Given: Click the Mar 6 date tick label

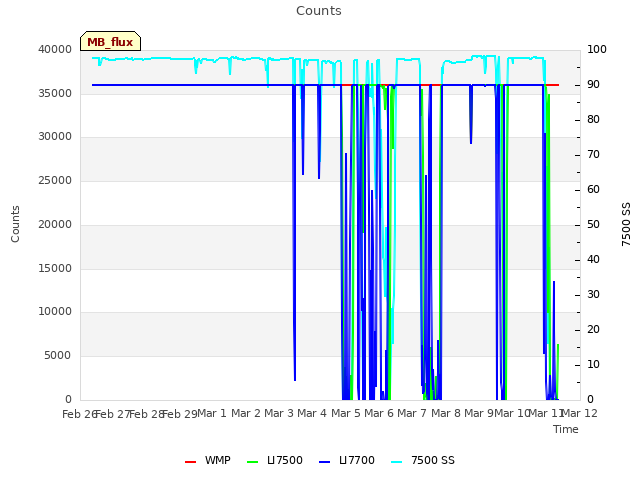Looking at the screenshot, I should (x=379, y=413).
